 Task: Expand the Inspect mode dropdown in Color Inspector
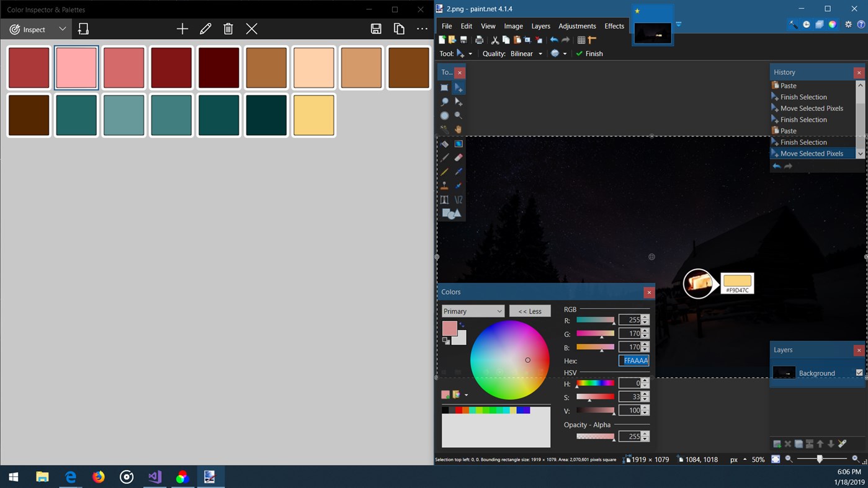pos(61,29)
